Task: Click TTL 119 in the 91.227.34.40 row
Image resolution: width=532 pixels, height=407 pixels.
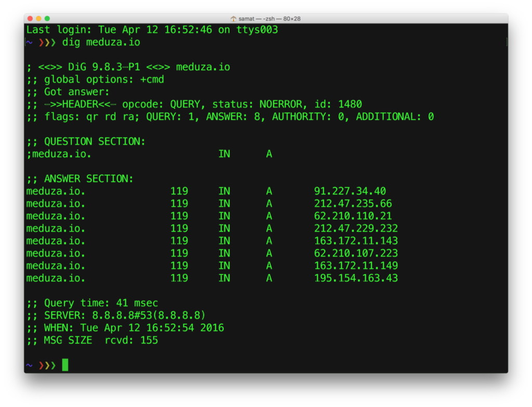Action: pos(179,191)
